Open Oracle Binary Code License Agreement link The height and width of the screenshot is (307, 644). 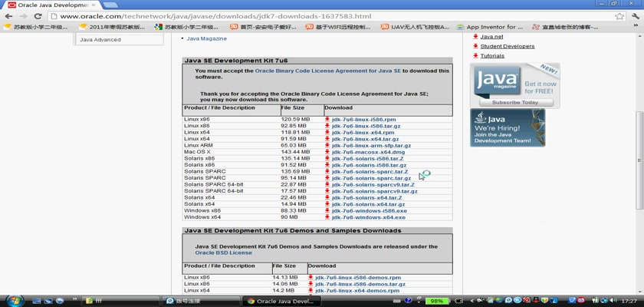[x=328, y=71]
